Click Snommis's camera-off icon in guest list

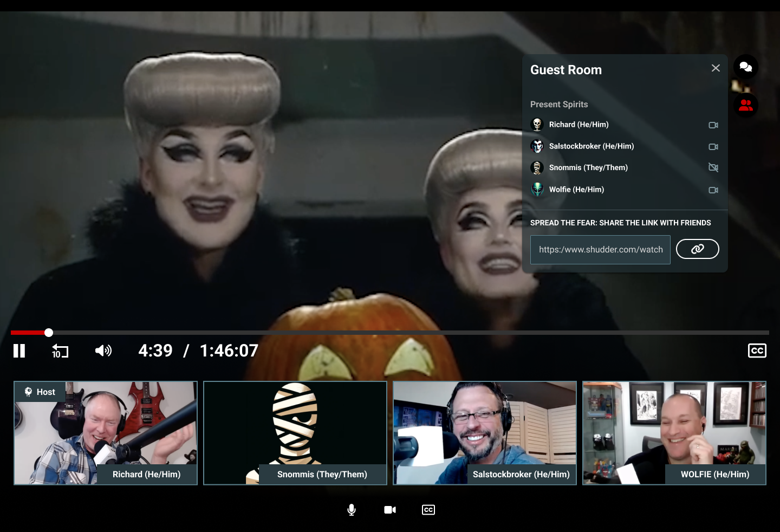tap(713, 167)
